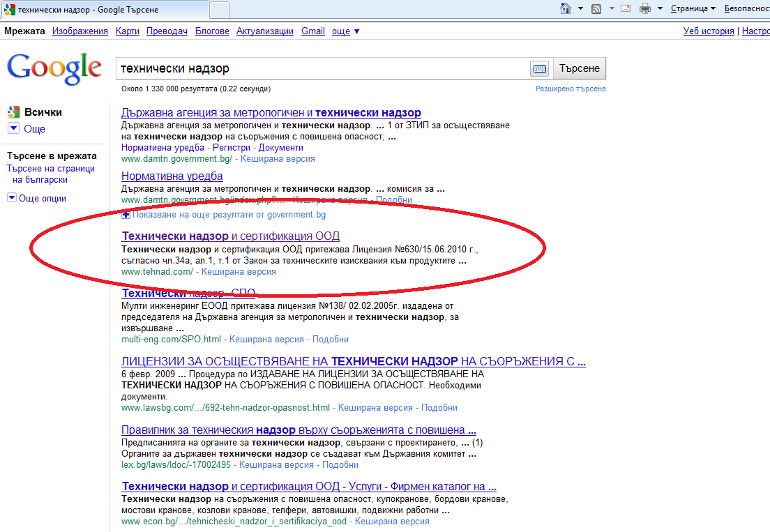Open the 'Нормативна уредба' result title

coord(172,176)
